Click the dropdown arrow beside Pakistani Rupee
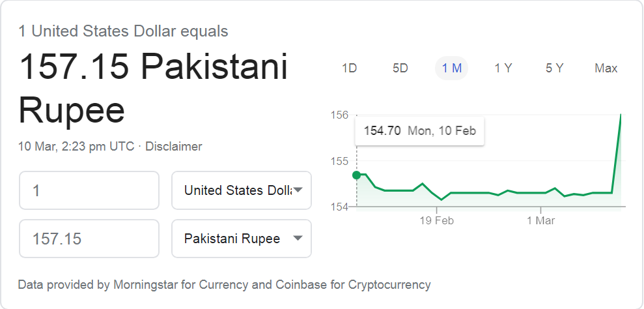This screenshot has width=644, height=309. click(x=298, y=238)
